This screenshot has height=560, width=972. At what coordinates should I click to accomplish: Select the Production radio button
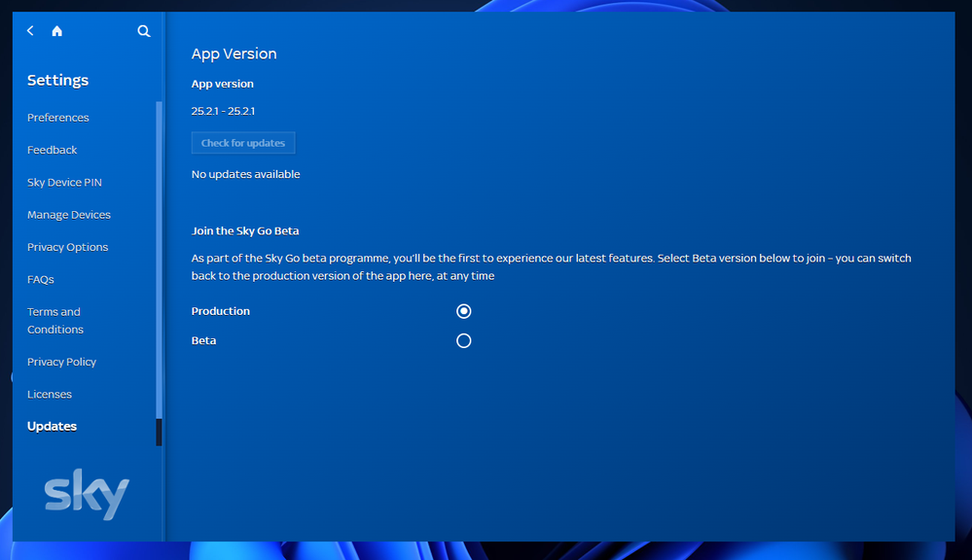click(464, 311)
